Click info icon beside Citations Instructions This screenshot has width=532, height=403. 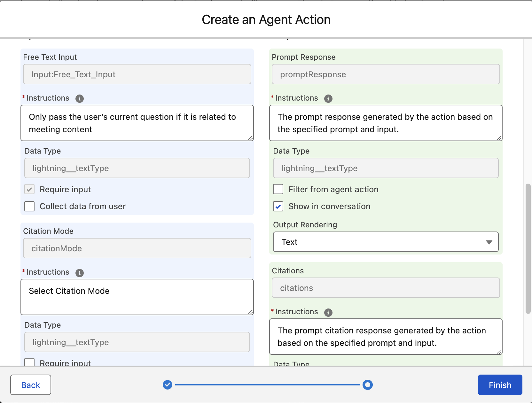pos(328,312)
